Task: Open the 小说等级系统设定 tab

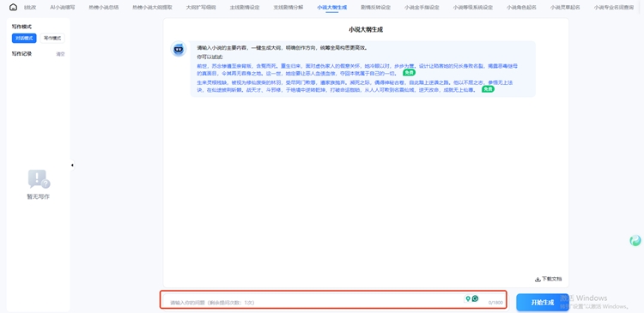Action: [x=473, y=8]
